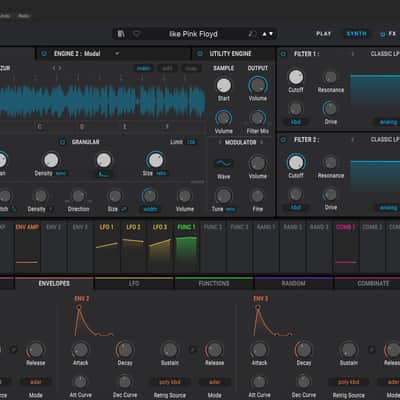400x400 pixels.
Task: Click the sample waveform display
Action: click(102, 102)
